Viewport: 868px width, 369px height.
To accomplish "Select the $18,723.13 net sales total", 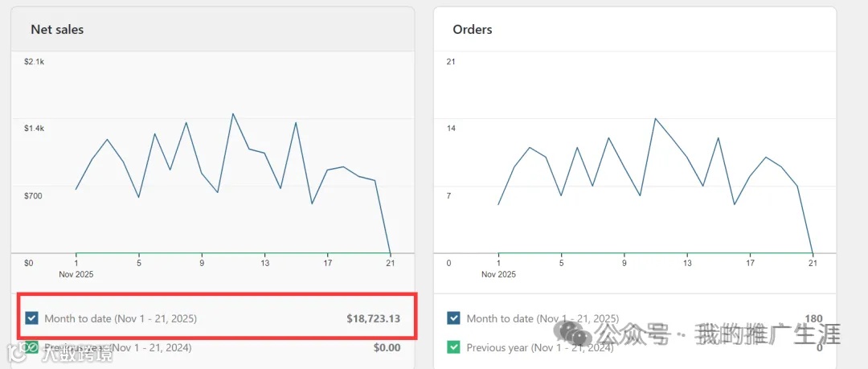I will tap(373, 318).
